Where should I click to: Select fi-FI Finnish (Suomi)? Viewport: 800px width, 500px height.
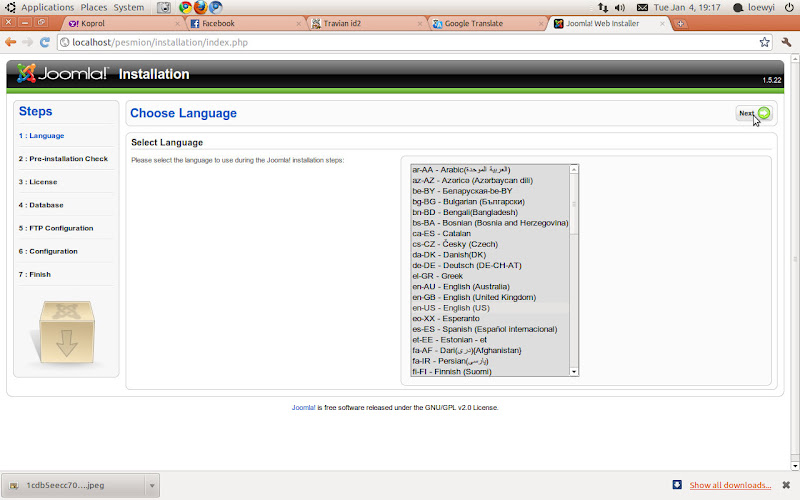(490, 371)
